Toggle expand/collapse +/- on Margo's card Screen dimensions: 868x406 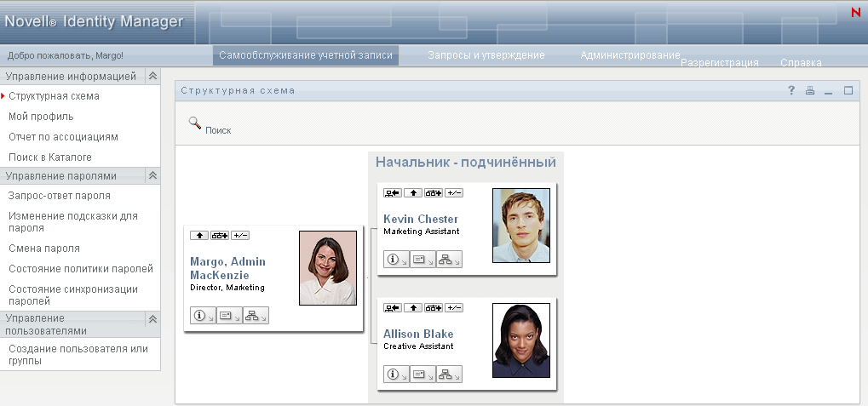[240, 236]
